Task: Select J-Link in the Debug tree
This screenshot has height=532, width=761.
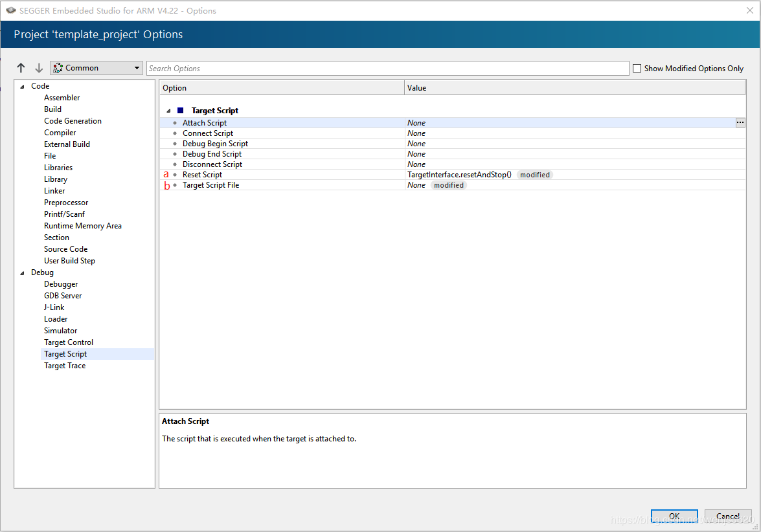Action: 54,307
